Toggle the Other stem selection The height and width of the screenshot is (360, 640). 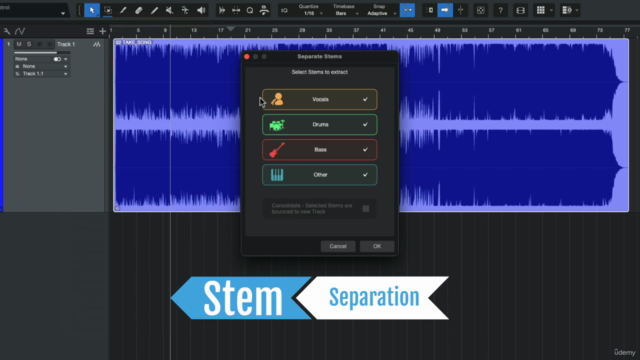320,175
